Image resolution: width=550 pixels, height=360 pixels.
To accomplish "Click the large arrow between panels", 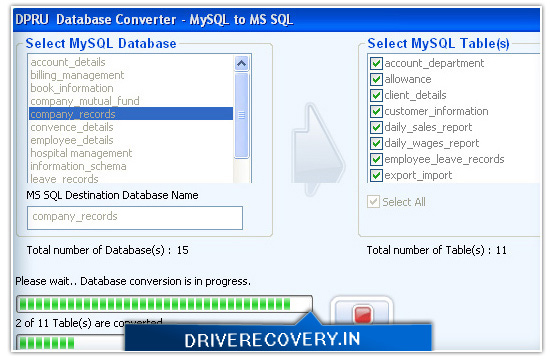I will (x=318, y=149).
